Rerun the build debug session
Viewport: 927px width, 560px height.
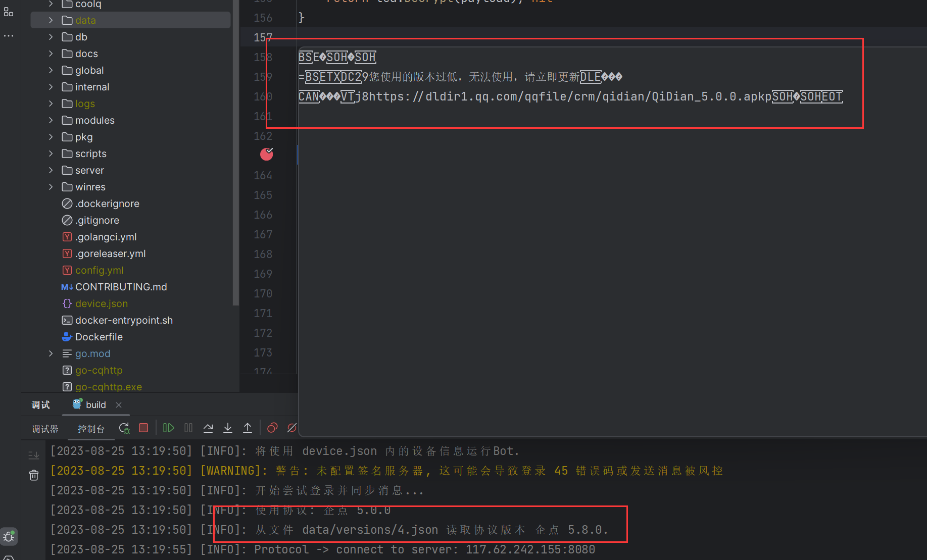[124, 428]
